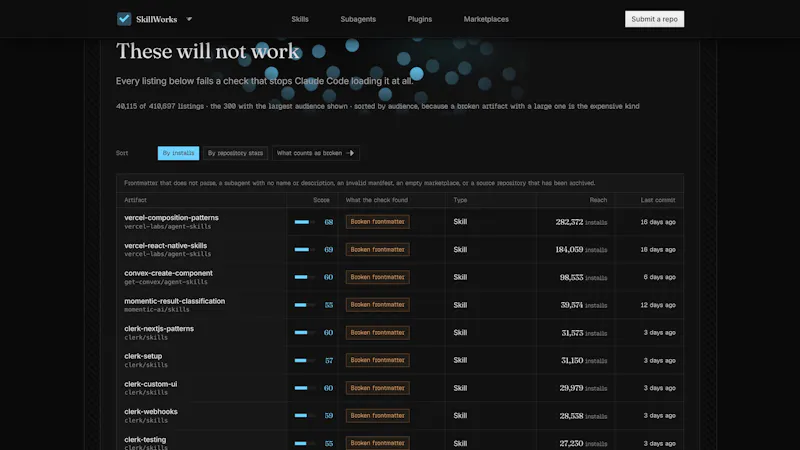800x450 pixels.
Task: Click the Submit a repo button
Action: 655,19
